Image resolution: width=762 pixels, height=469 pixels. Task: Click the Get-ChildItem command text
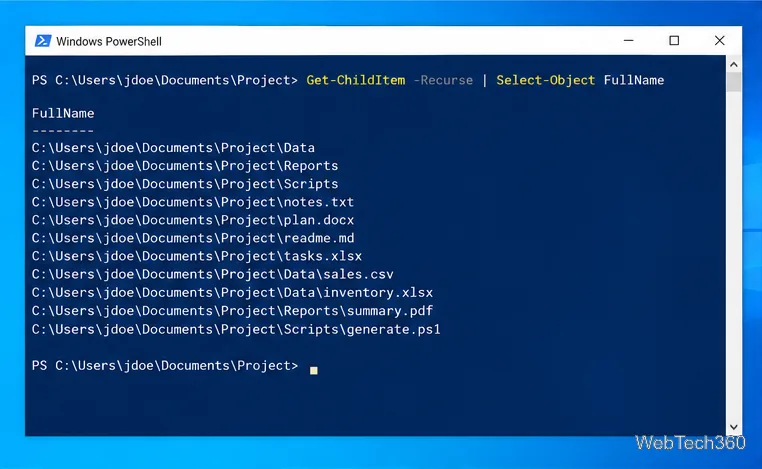tap(356, 80)
